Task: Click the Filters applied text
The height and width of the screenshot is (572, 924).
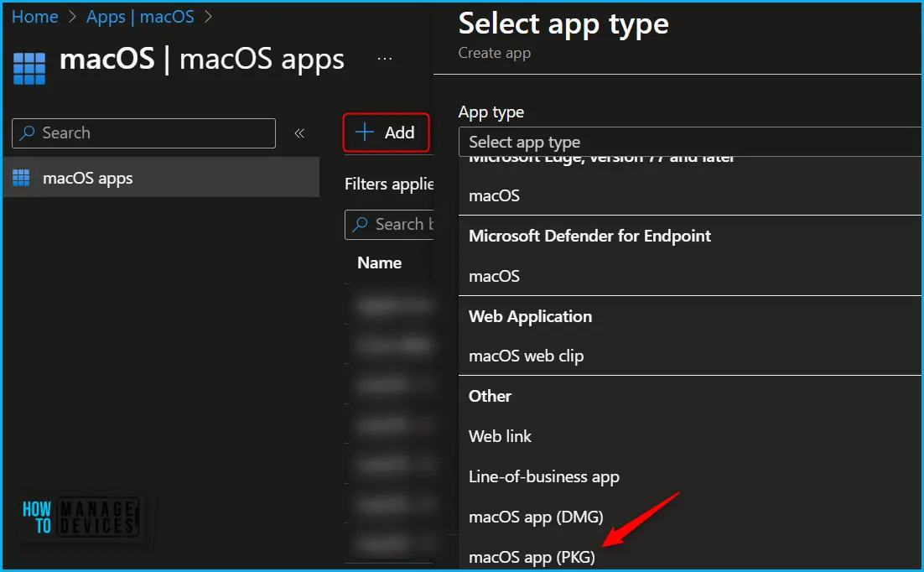Action: coord(389,184)
